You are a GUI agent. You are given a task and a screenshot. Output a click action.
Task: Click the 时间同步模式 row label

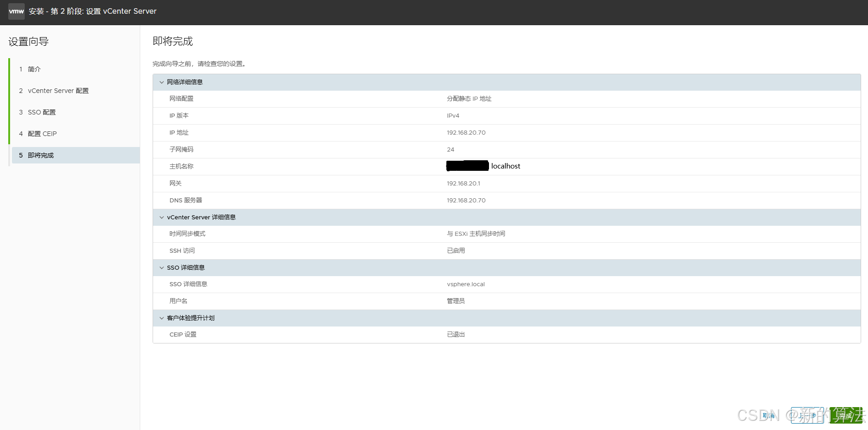tap(187, 234)
